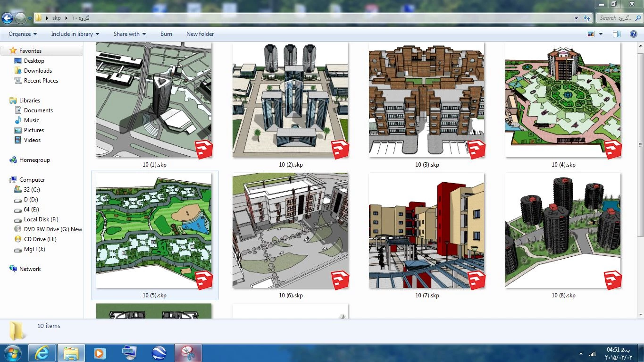Open the Music library

(x=32, y=120)
